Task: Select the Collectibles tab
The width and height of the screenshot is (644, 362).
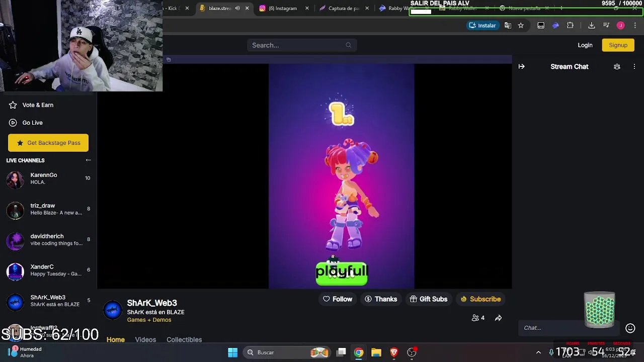Action: pyautogui.click(x=184, y=340)
